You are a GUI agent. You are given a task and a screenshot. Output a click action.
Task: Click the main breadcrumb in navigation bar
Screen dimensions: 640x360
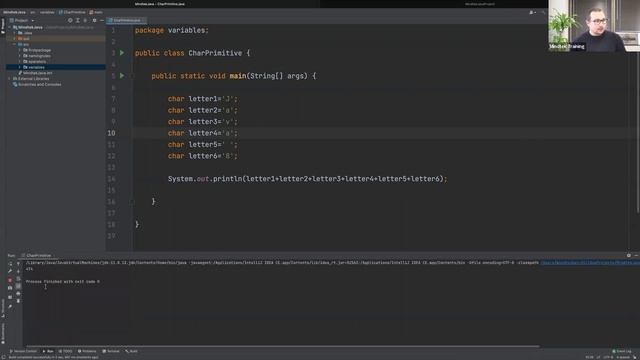pyautogui.click(x=96, y=12)
